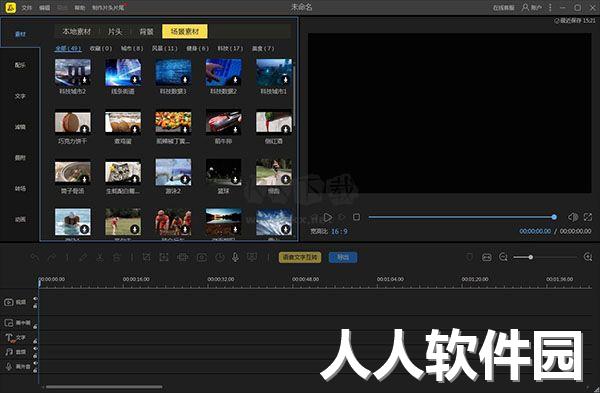
Task: Stop the preview playback
Action: [356, 217]
